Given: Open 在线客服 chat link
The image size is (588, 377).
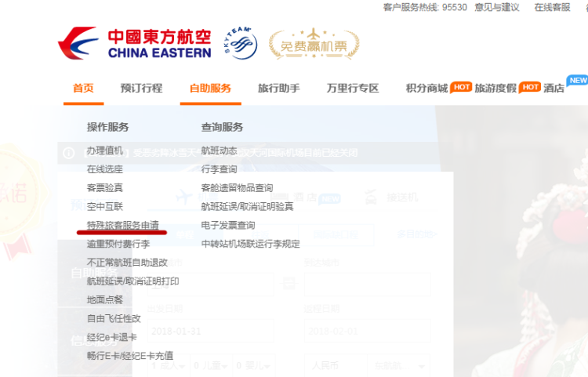Looking at the screenshot, I should pos(552,7).
